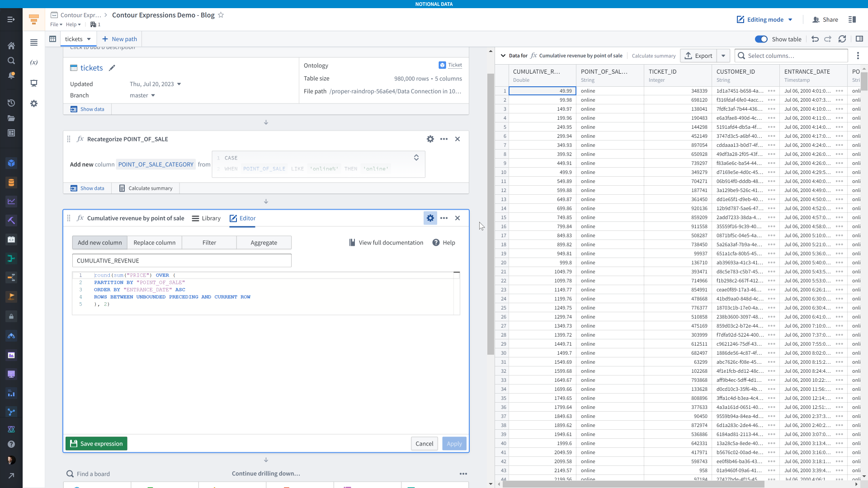Open the files folder icon in sidebar
This screenshot has height=488, width=868.
(x=11, y=118)
